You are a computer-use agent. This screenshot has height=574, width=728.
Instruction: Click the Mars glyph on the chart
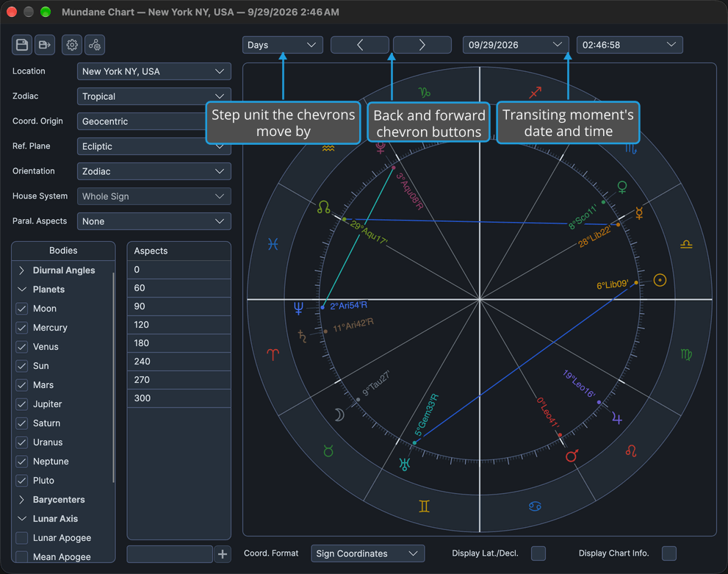click(x=572, y=456)
